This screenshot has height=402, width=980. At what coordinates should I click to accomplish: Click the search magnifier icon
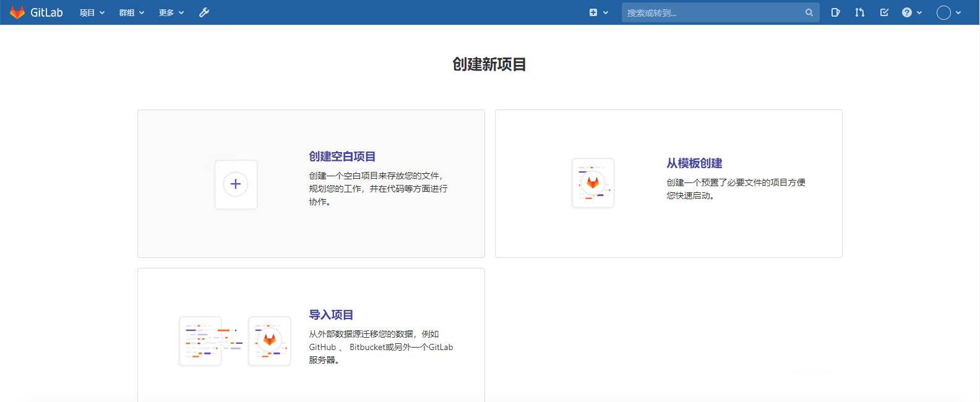809,12
